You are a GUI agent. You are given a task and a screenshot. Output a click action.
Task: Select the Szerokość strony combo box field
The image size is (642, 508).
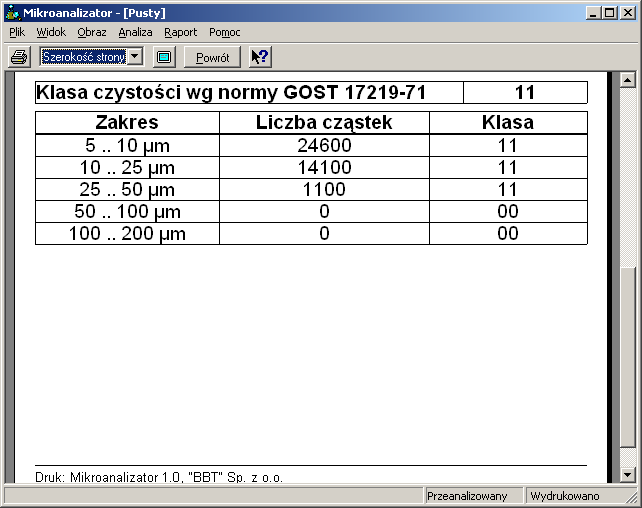(x=91, y=56)
